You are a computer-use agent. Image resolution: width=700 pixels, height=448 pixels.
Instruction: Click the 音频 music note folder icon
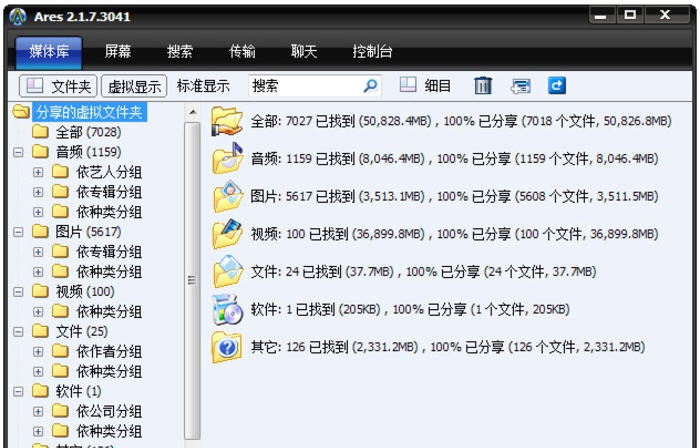click(227, 158)
